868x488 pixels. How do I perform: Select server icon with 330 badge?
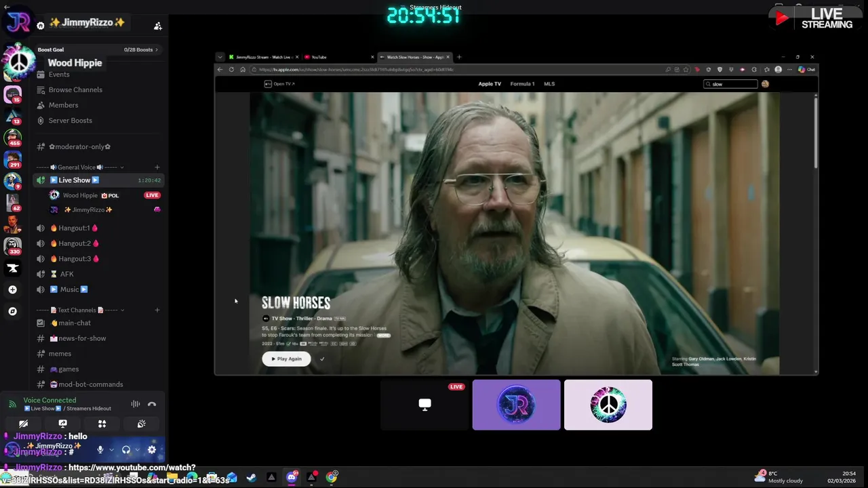coord(12,245)
